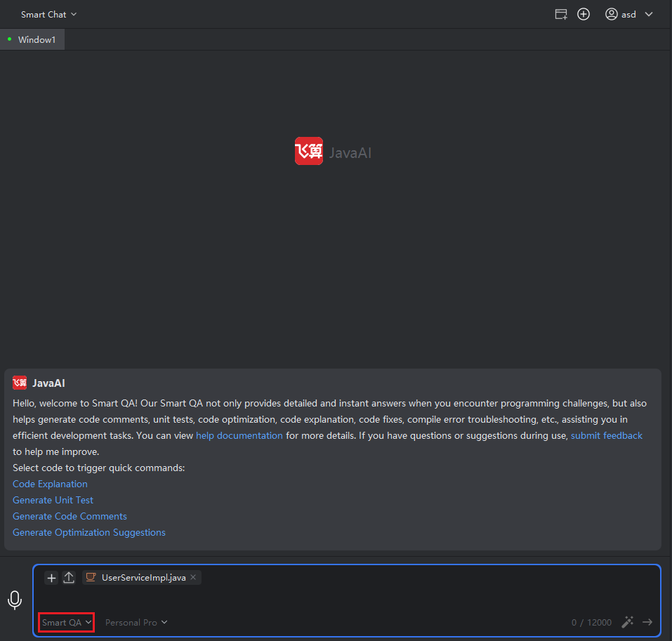Choose Generate Unit Test command
This screenshot has width=672, height=641.
coord(53,501)
